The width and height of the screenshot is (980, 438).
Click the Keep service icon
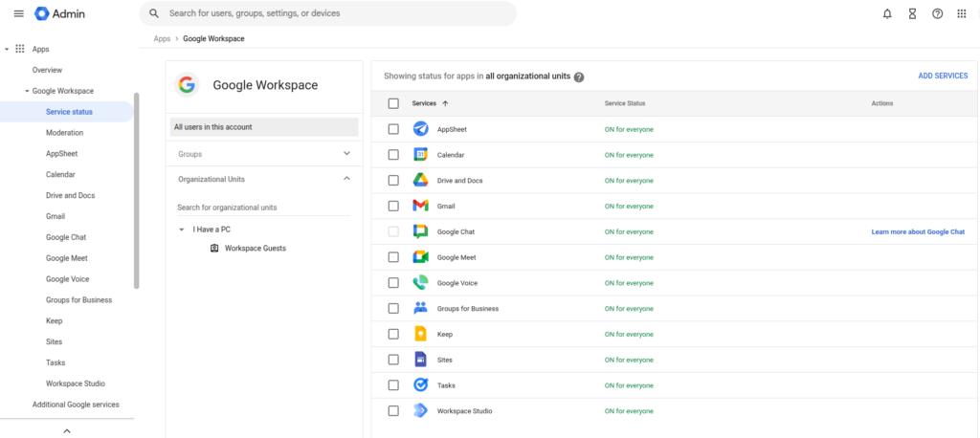421,334
